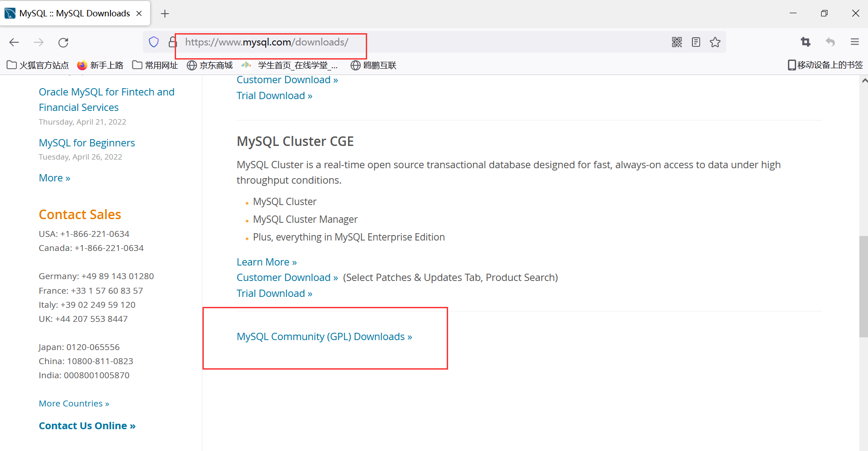Bookmark this page with the star icon
Screen dimensions: 868x451
point(715,42)
